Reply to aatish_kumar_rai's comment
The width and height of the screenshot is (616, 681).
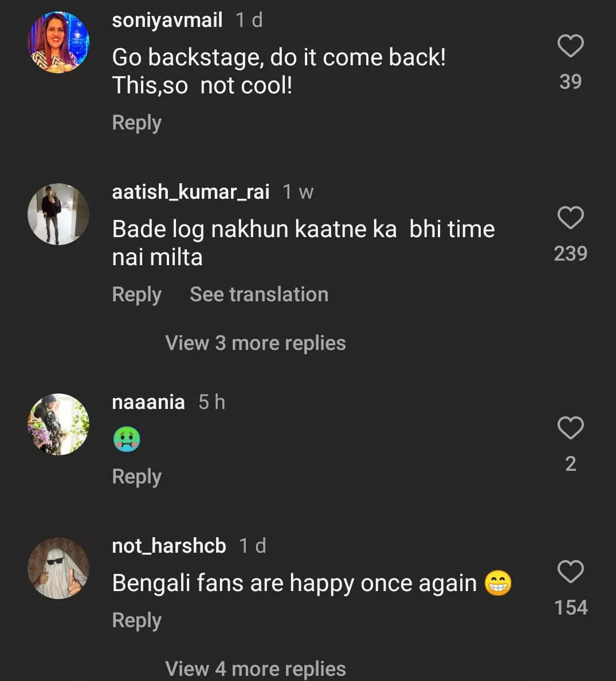136,294
